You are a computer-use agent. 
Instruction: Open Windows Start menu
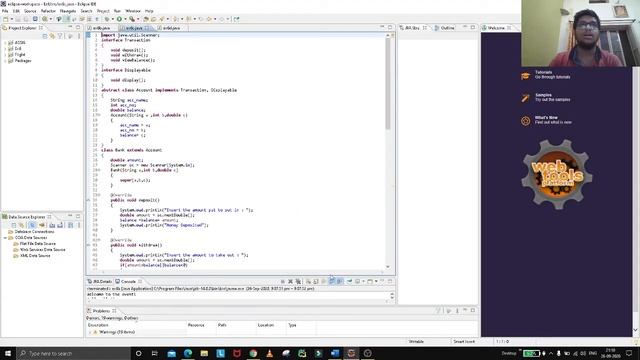[x=8, y=353]
